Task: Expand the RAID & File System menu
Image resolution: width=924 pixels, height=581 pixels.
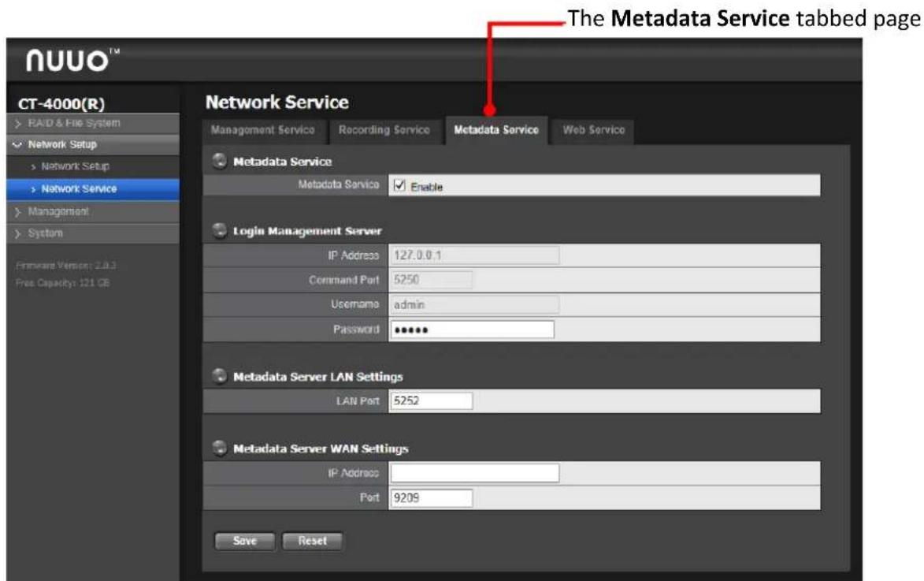Action: pyautogui.click(x=93, y=123)
